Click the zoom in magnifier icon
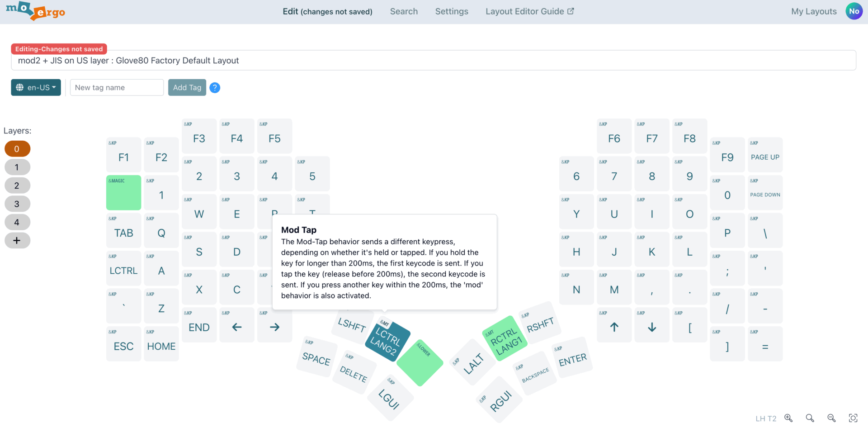Viewport: 868px width, 428px height. click(x=788, y=418)
